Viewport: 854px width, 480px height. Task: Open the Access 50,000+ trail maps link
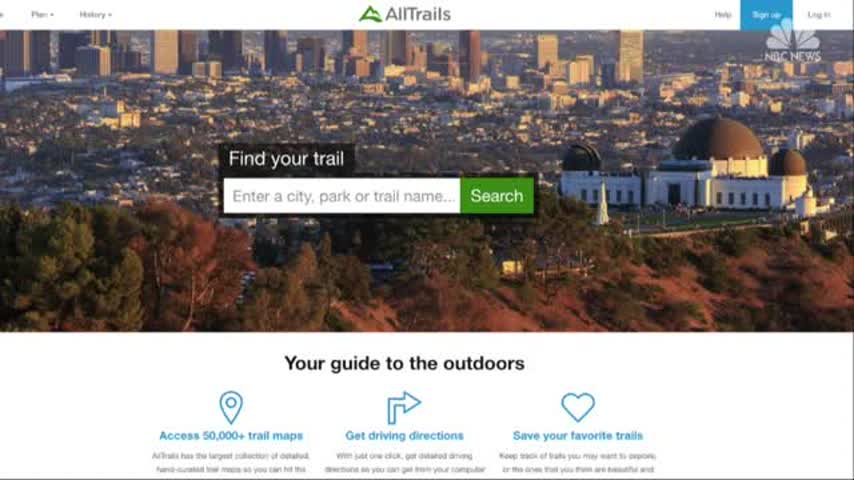(231, 436)
